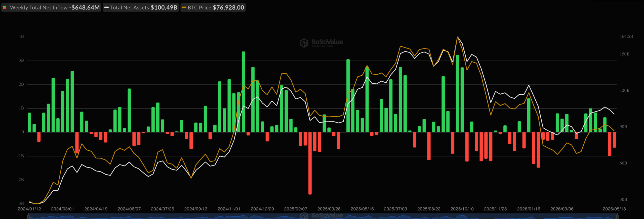Click the 2025/02/07 date axis label
The width and height of the screenshot is (644, 219).
(296, 209)
